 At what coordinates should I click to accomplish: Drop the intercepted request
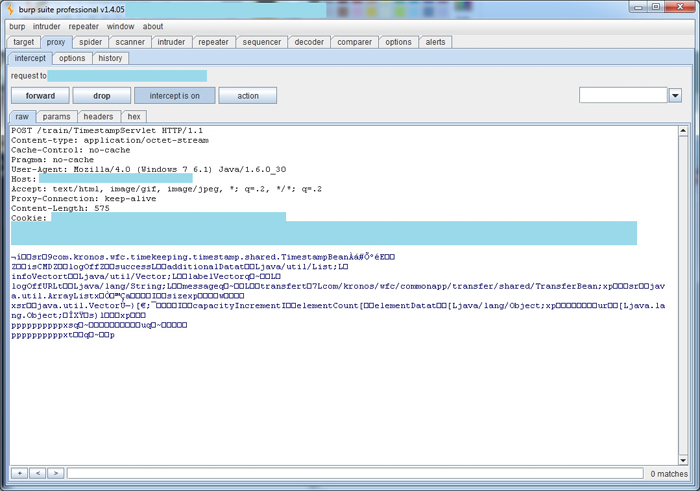pos(102,96)
